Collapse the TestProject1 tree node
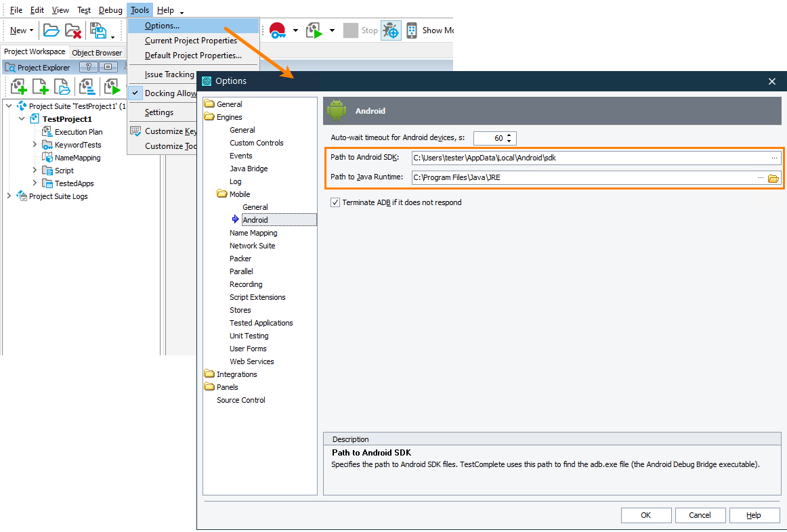 point(22,119)
